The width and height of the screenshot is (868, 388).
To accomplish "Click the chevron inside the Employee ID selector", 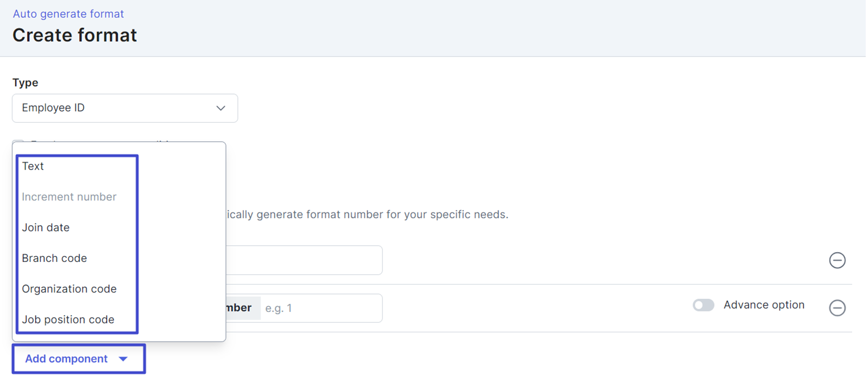I will coord(221,108).
